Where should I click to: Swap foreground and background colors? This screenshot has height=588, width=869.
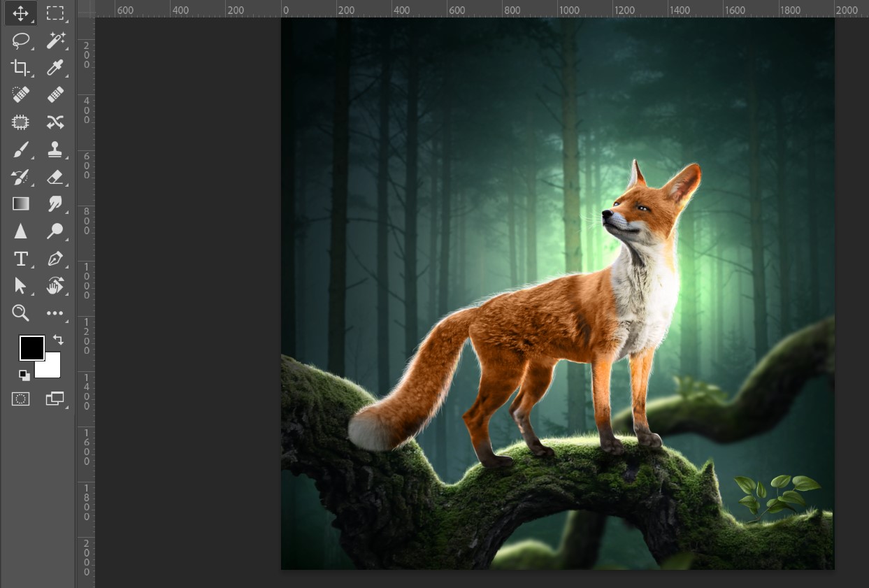[58, 340]
